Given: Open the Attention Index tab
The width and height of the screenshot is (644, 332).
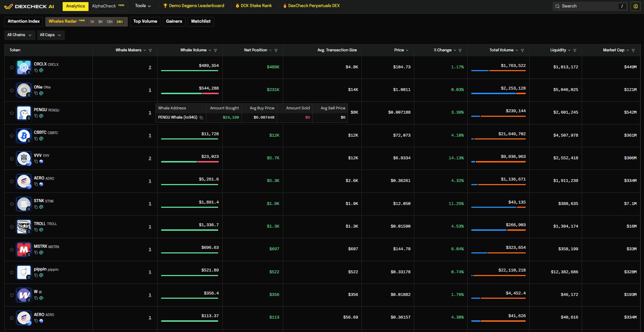Looking at the screenshot, I should coord(24,22).
